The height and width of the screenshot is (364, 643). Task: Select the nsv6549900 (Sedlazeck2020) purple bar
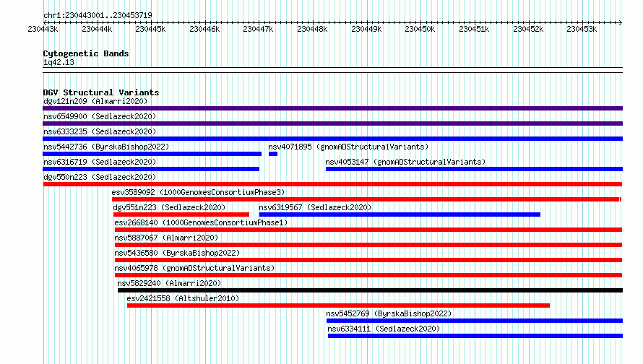[332, 123]
